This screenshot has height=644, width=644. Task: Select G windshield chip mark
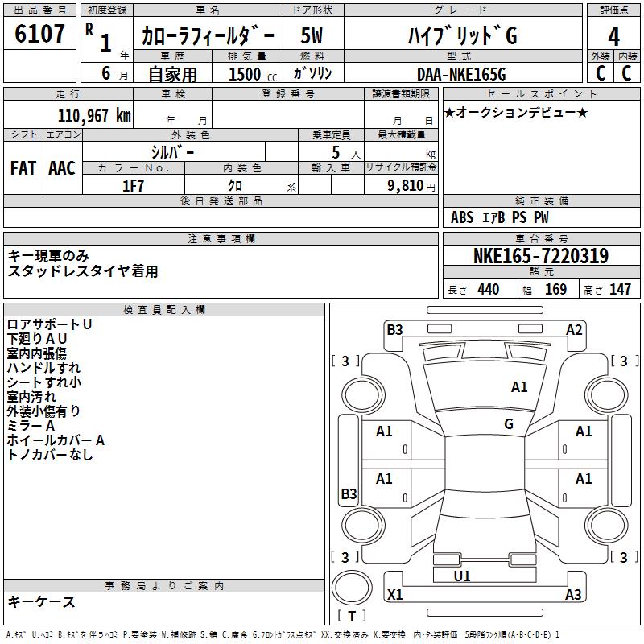coord(509,423)
